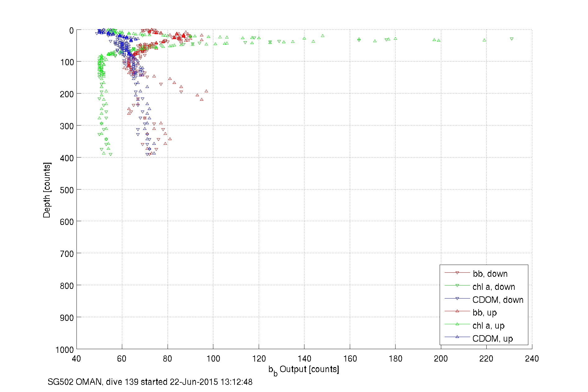Click the y-axis tick label 600
The height and width of the screenshot is (392, 588).
(67, 222)
